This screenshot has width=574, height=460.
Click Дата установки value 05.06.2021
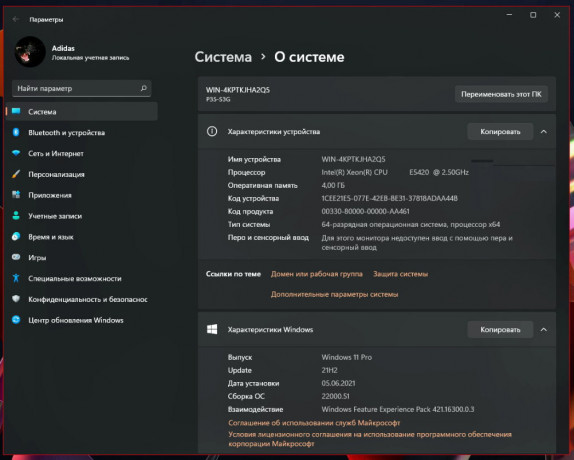click(x=338, y=383)
